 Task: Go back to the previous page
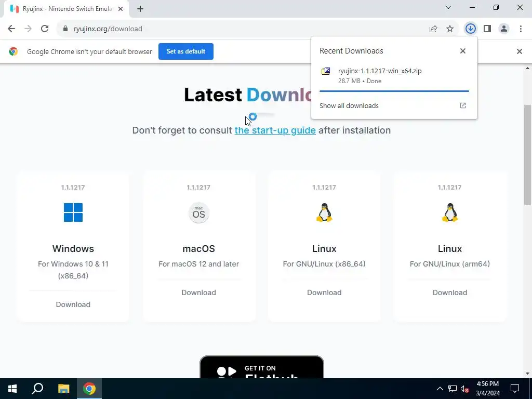(11, 29)
